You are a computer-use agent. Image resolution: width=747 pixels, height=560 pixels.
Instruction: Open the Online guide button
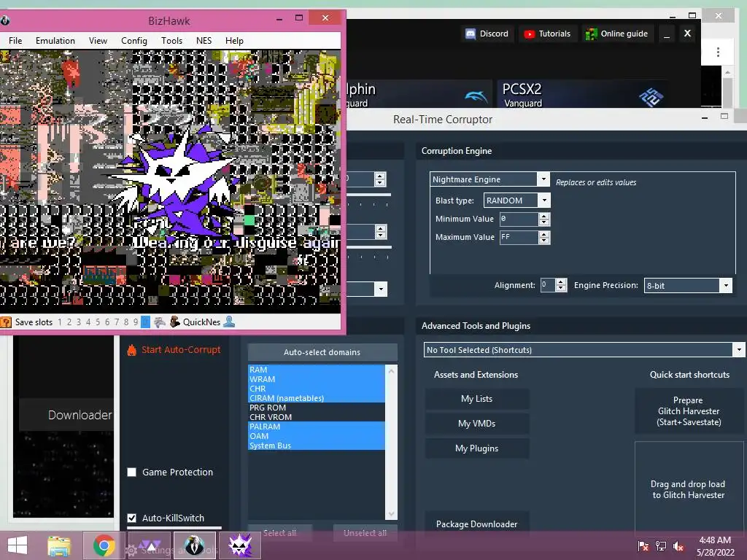pos(616,34)
